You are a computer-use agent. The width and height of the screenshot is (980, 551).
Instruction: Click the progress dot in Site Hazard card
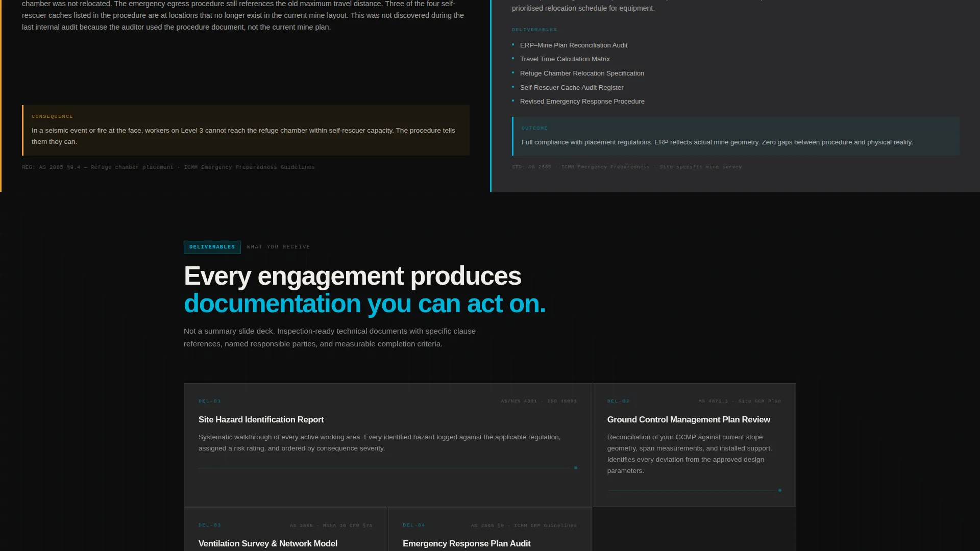pos(576,468)
